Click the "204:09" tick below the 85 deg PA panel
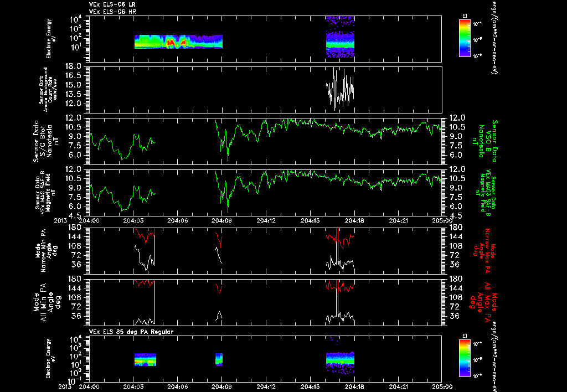Viewport: 567px width, 392px height. point(221,386)
